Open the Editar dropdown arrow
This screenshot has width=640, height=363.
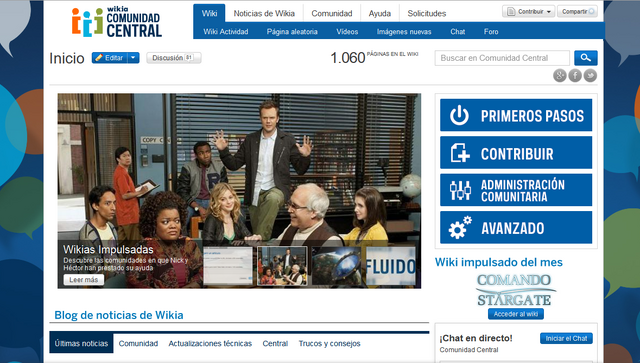point(133,58)
